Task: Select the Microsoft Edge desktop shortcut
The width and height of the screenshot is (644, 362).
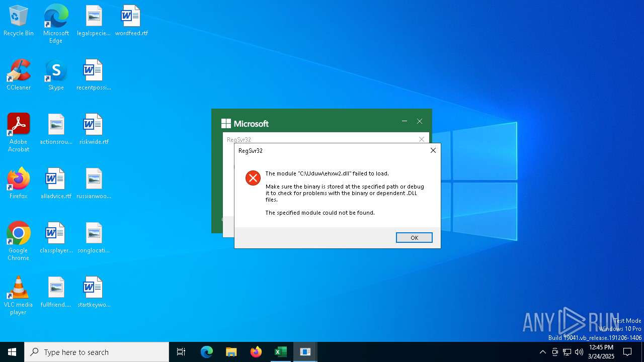Action: [56, 24]
